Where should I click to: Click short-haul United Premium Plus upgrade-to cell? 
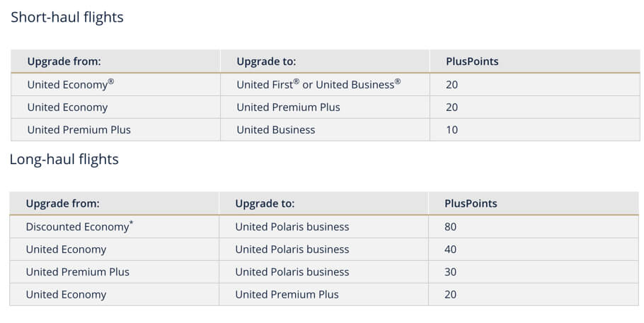[x=288, y=107]
